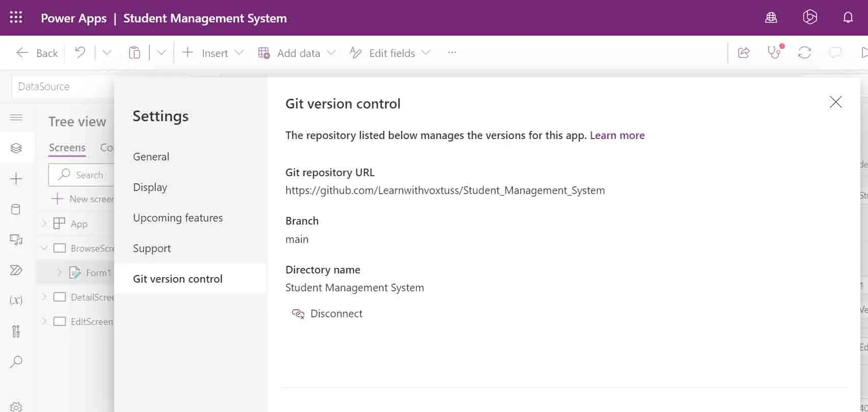This screenshot has height=412, width=868.
Task: Disconnect the Git repository
Action: point(327,314)
